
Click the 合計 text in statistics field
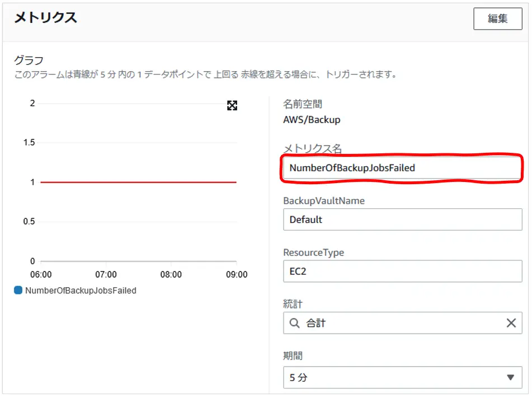coord(316,323)
